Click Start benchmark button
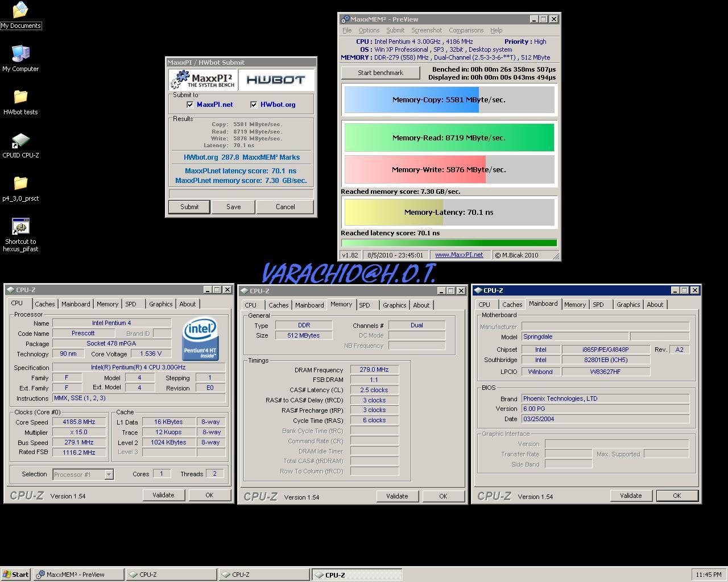728x582 pixels. point(380,73)
